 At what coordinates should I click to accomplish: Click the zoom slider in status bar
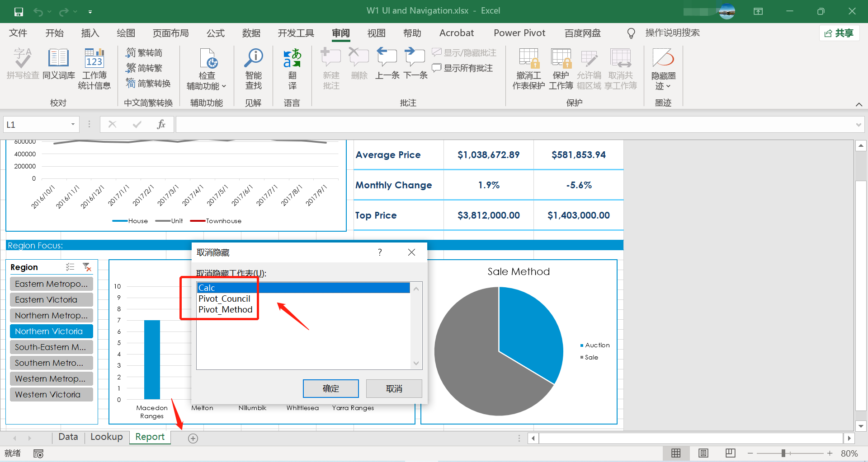tap(783, 453)
